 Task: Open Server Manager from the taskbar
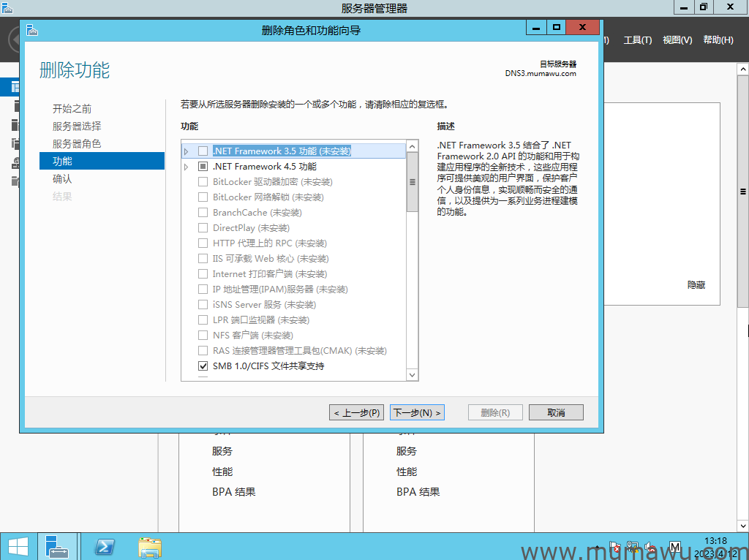click(58, 546)
